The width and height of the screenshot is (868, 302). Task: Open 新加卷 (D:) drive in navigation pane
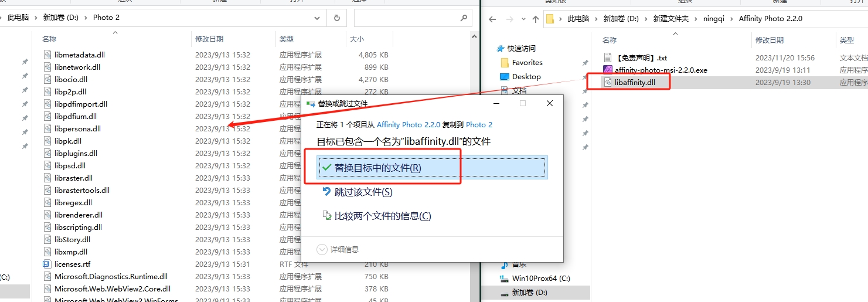(x=530, y=292)
